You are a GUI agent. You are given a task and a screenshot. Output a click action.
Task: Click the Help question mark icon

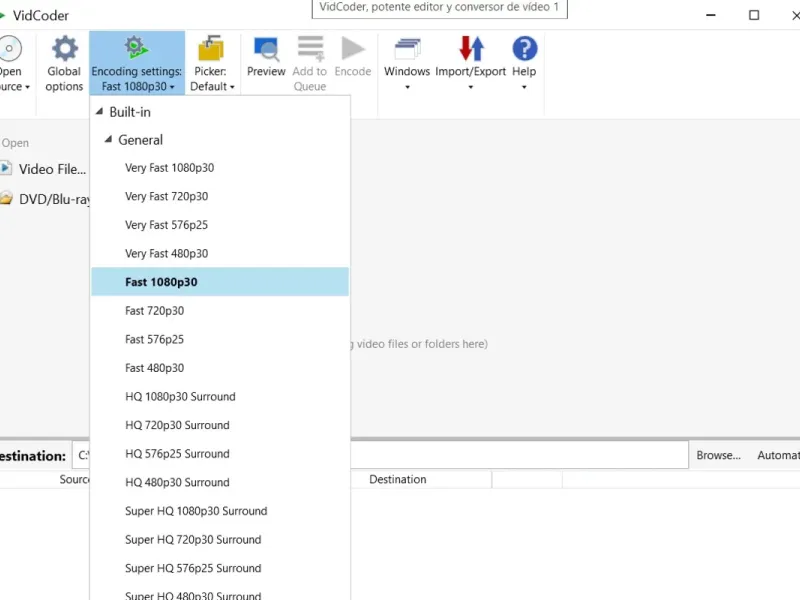[524, 48]
